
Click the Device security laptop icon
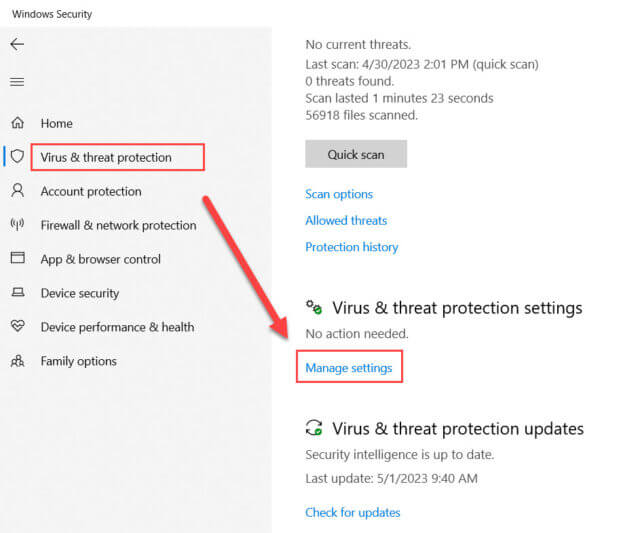point(18,292)
